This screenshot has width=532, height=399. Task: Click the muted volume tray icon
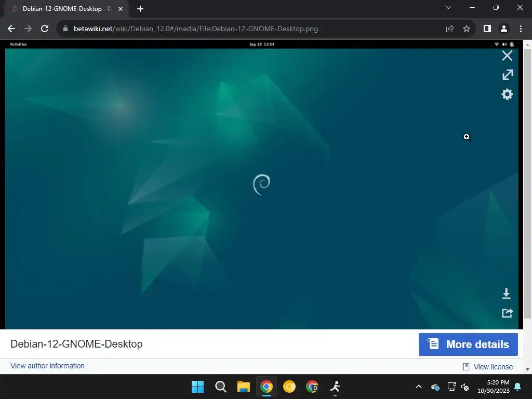pos(465,387)
